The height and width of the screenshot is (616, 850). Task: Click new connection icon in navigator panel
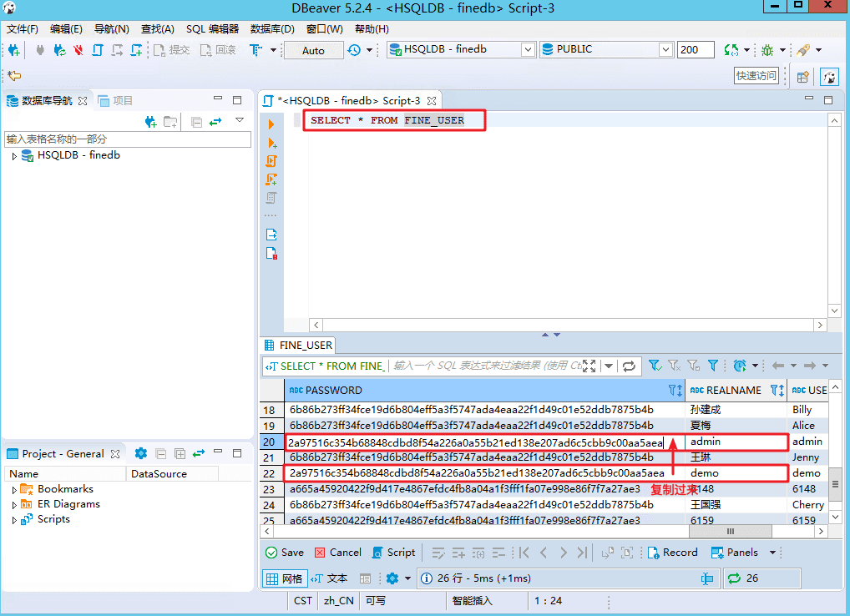[x=151, y=122]
